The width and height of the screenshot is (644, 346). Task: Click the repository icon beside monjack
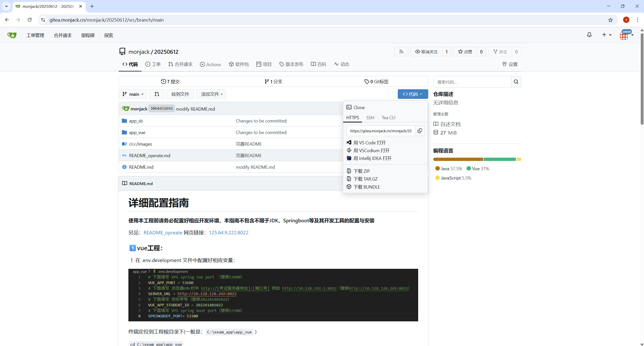coord(122,52)
